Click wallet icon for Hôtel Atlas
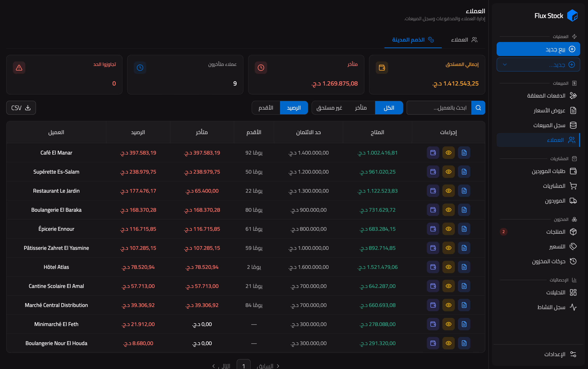This screenshot has width=588, height=369. 433,267
